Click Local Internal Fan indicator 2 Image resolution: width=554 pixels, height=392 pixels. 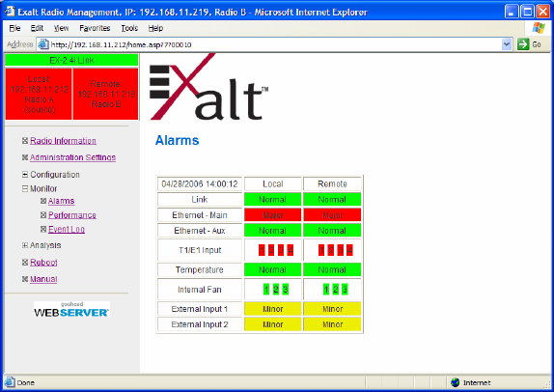(276, 290)
